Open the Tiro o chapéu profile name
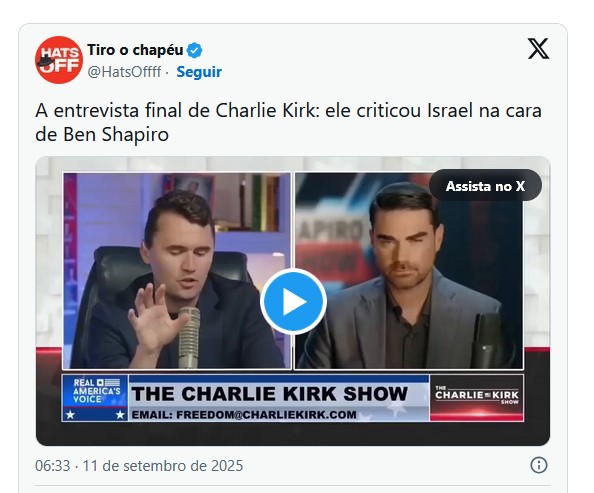Viewport: 594px width, 493px height. click(x=135, y=50)
